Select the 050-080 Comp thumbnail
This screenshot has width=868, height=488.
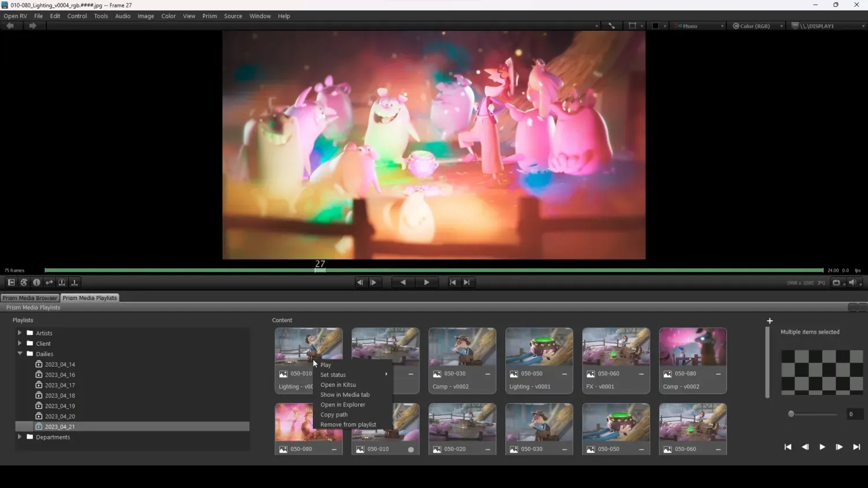pyautogui.click(x=692, y=347)
